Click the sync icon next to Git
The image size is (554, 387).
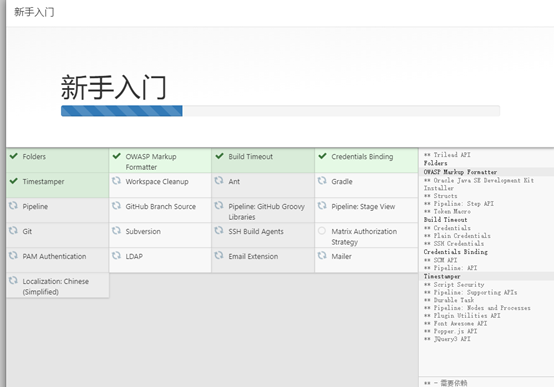[x=13, y=230]
